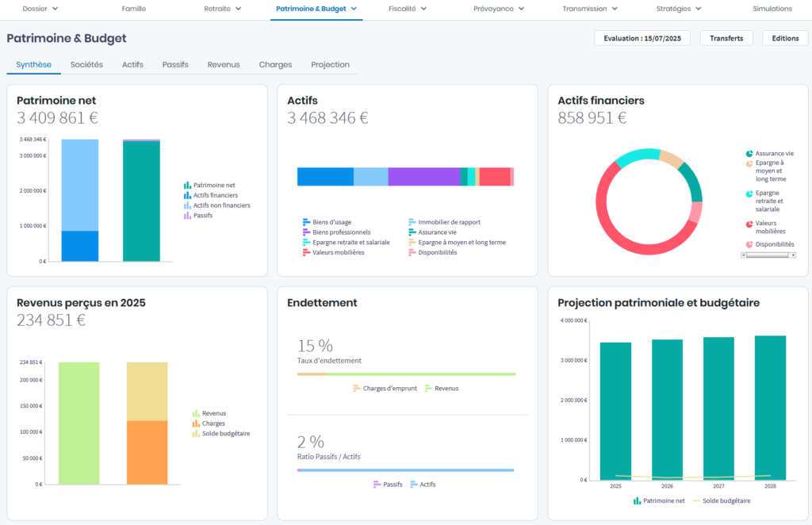Click the Passifs legend icon in Patrimoine net
Image resolution: width=812 pixels, height=525 pixels.
point(187,216)
